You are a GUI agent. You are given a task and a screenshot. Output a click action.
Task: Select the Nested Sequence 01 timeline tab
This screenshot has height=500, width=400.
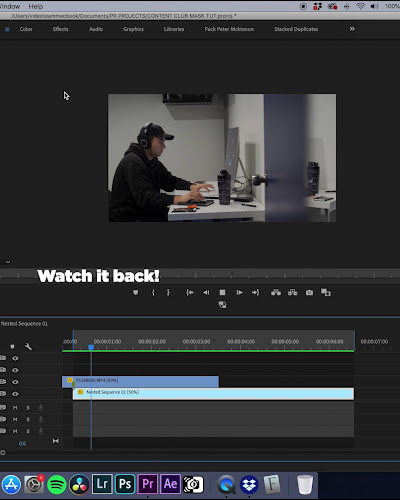pyautogui.click(x=24, y=324)
